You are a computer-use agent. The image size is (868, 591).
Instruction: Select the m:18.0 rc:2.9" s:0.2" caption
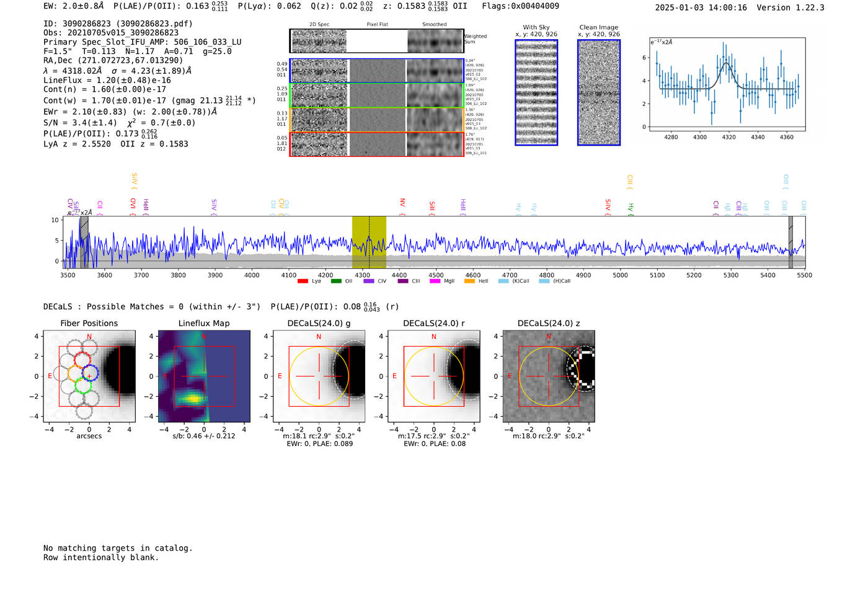[549, 436]
